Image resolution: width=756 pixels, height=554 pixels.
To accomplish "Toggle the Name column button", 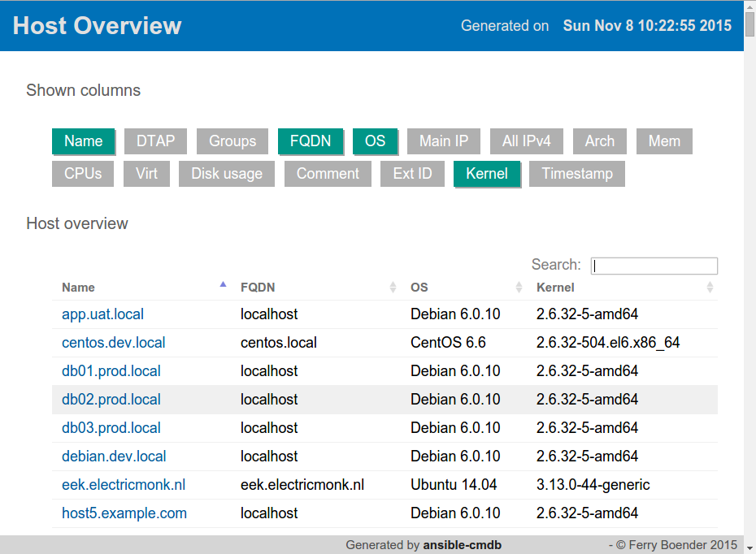I will 84,141.
